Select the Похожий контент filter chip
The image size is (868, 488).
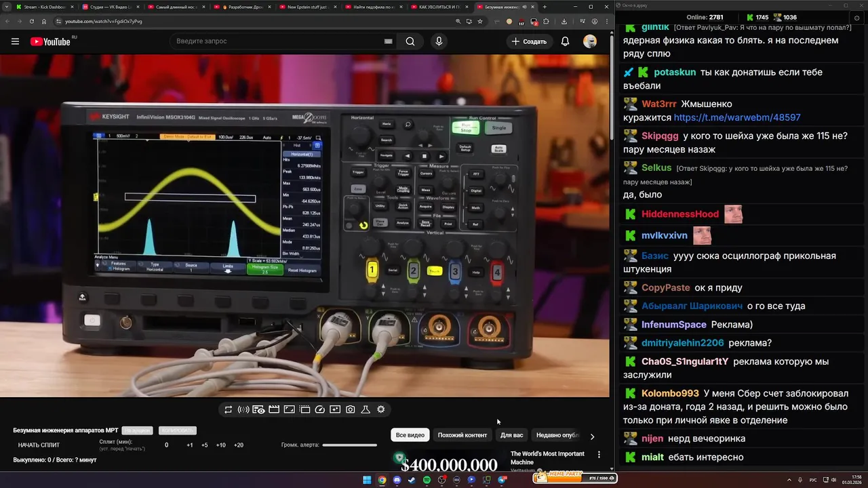(462, 435)
